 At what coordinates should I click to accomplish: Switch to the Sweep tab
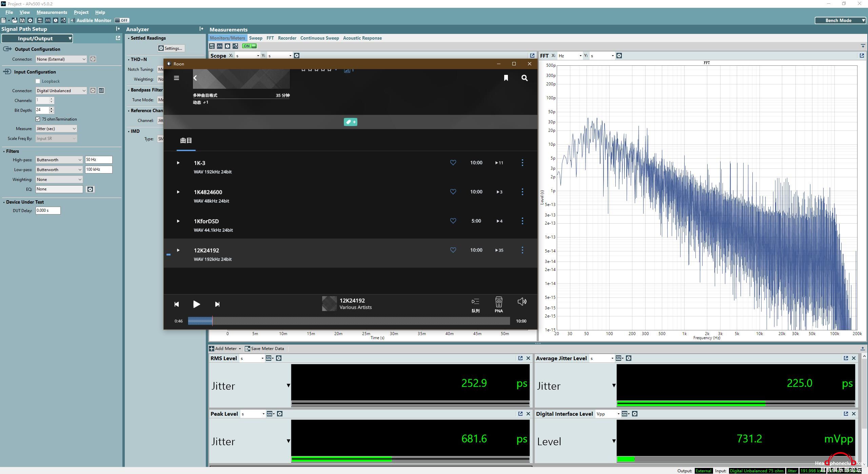256,38
